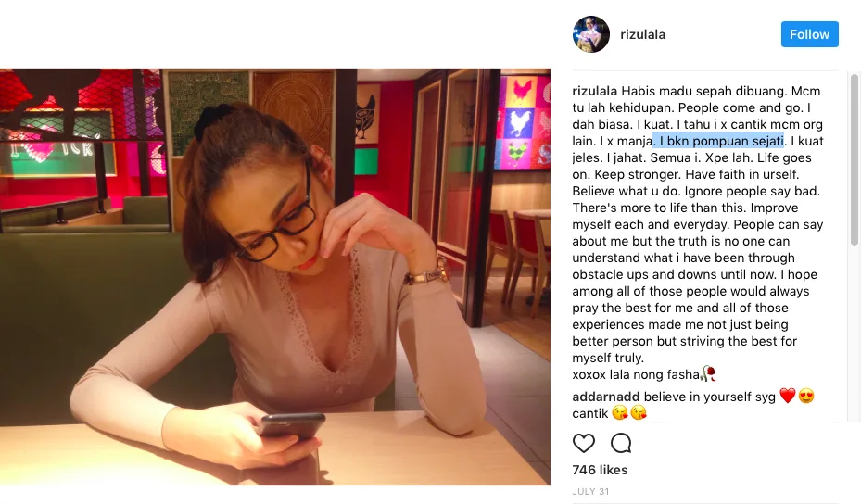Screen dimensions: 861x504
Task: Click the comments panel scrollbar thumb
Action: pos(855,159)
